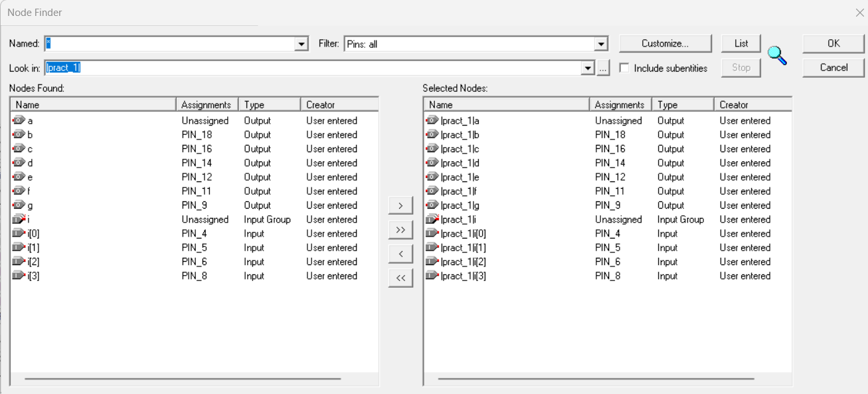868x394 pixels.
Task: Click PIN_12 in the Selected Nodes list
Action: 610,177
